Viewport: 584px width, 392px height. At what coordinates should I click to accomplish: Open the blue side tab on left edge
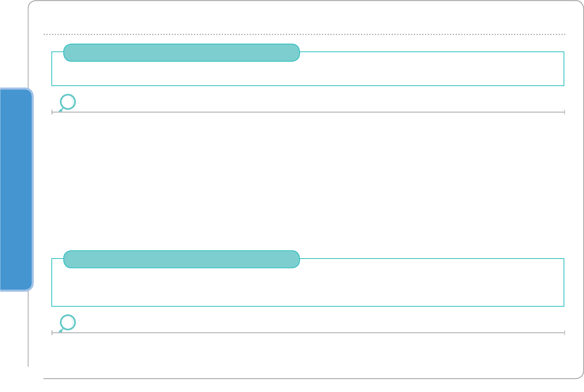click(15, 190)
